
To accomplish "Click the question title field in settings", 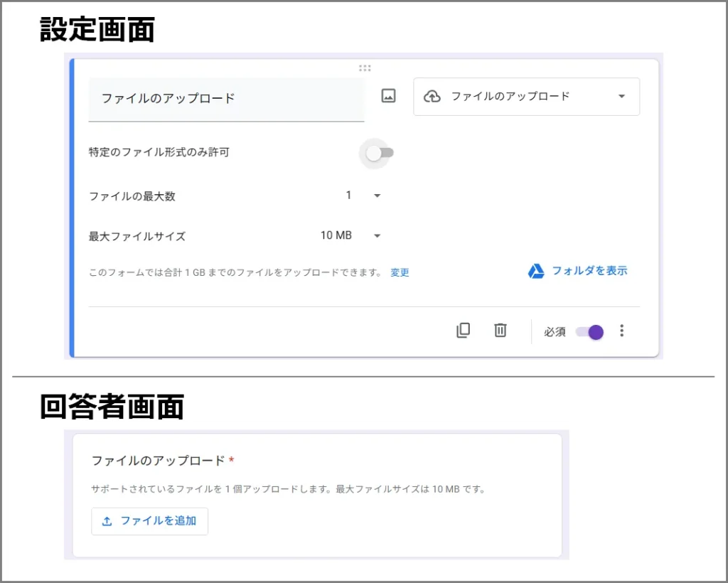I will [x=226, y=99].
